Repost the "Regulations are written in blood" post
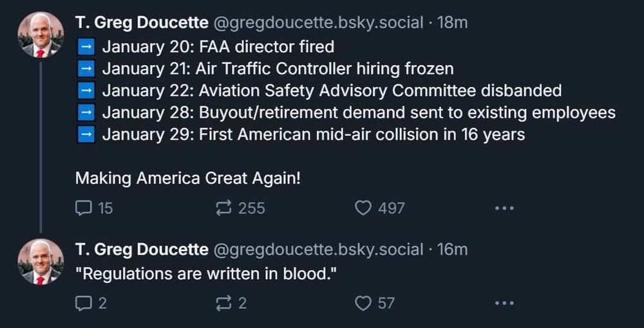This screenshot has width=644, height=328. pos(223,303)
